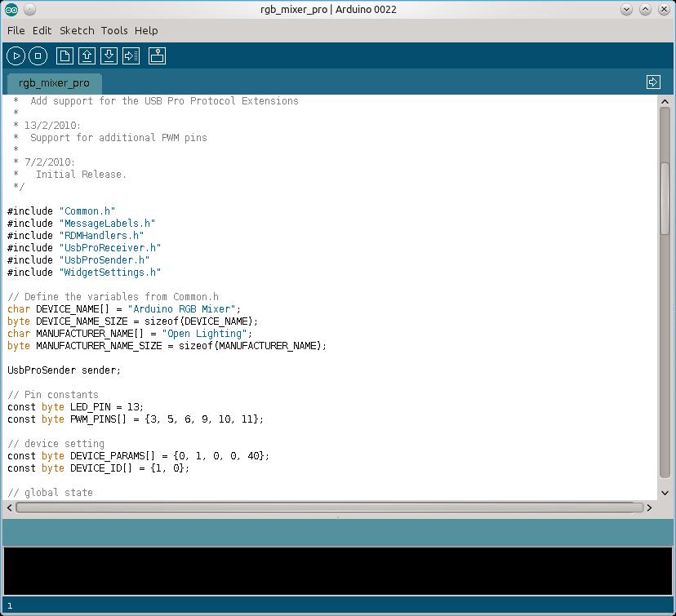The image size is (676, 616).
Task: Create a new sketch with New icon
Action: [x=64, y=55]
